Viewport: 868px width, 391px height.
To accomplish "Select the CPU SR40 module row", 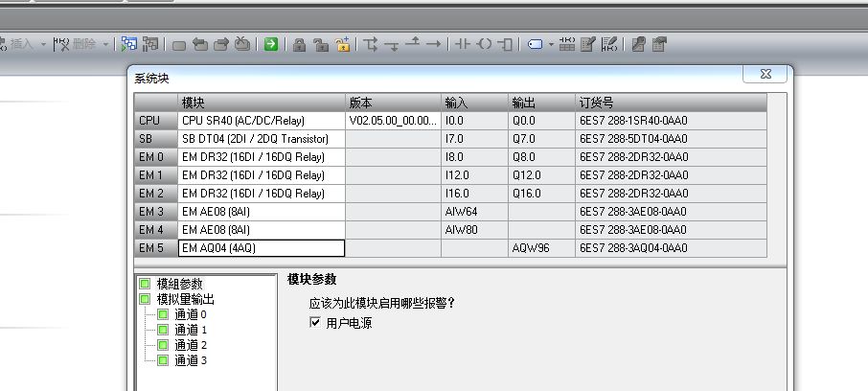I will click(261, 121).
